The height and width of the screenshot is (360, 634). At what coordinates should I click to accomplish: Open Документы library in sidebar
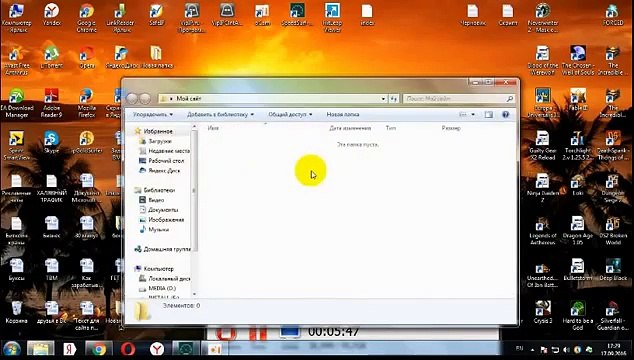[163, 210]
